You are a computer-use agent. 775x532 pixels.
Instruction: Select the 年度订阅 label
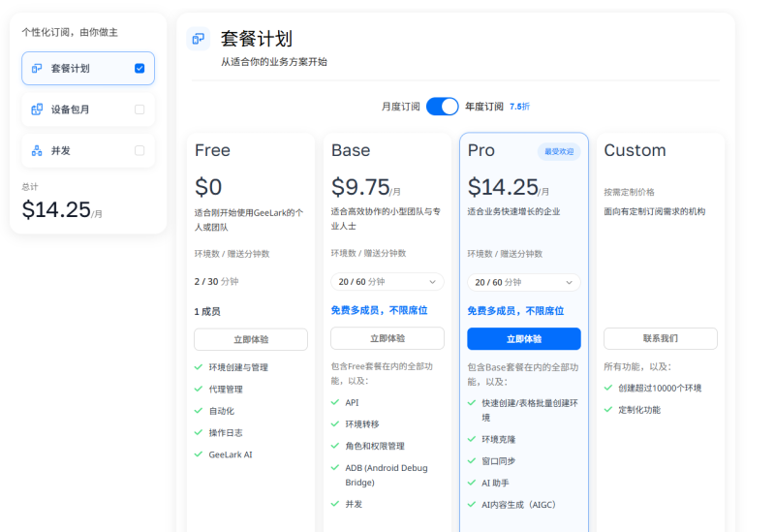pyautogui.click(x=483, y=107)
